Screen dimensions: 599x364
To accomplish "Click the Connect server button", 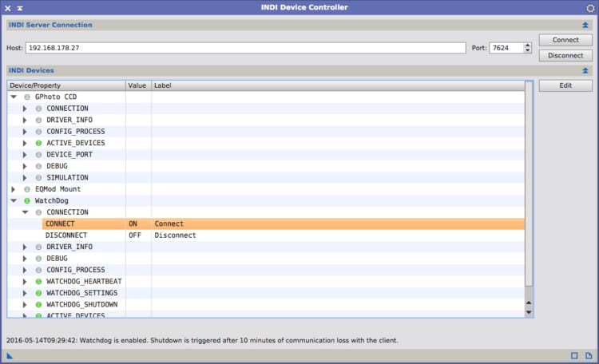I will pyautogui.click(x=565, y=40).
